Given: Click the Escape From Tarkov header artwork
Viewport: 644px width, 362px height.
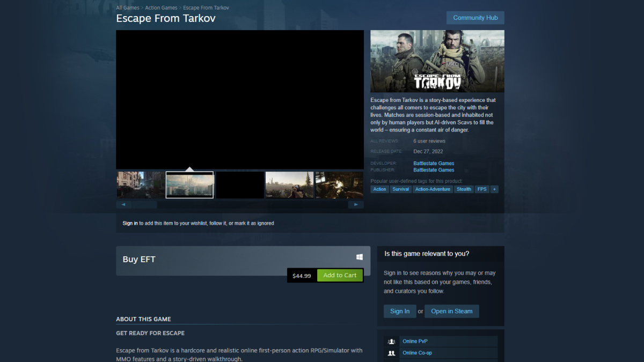Looking at the screenshot, I should click(x=437, y=61).
